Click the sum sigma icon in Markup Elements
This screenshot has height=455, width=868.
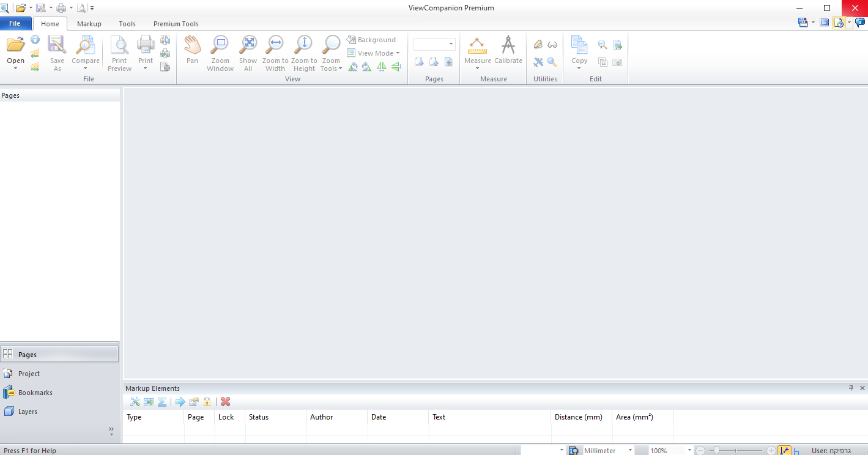click(162, 402)
